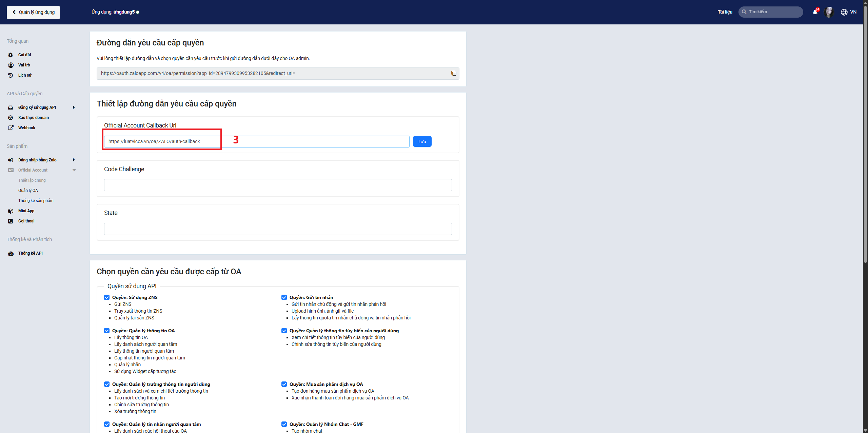Open the notifications bell
This screenshot has width=868, height=433.
click(x=815, y=12)
